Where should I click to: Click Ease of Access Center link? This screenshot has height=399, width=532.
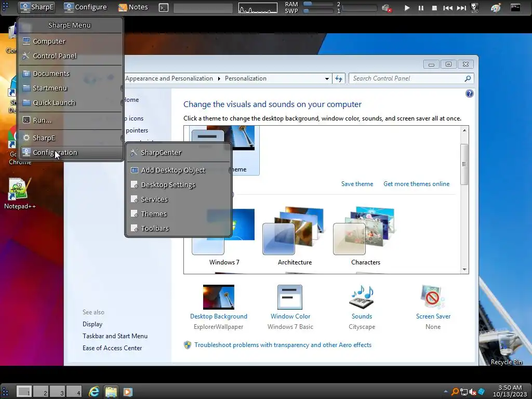tap(112, 348)
